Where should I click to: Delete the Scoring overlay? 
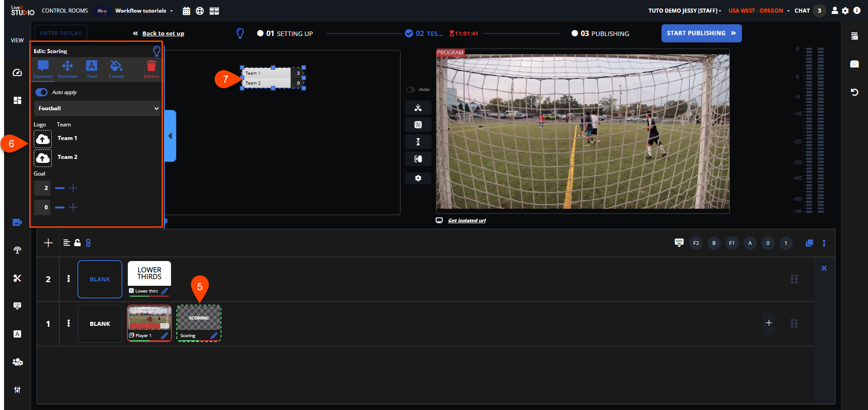point(151,69)
